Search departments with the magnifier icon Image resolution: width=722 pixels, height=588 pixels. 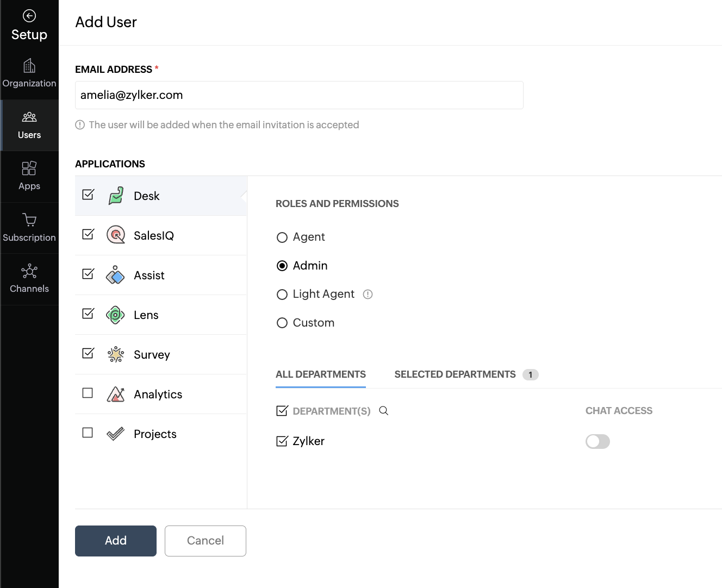tap(384, 411)
